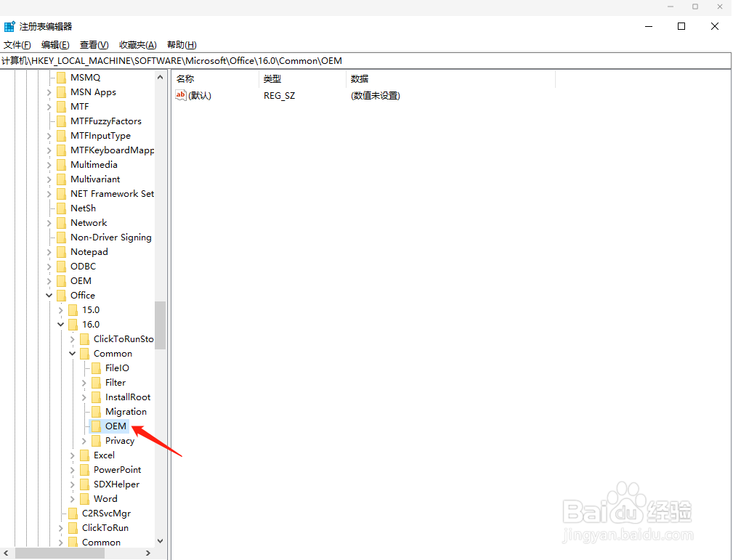Viewport: 733px width, 560px height.
Task: Click the Registry Editor icon in title bar
Action: (x=9, y=25)
